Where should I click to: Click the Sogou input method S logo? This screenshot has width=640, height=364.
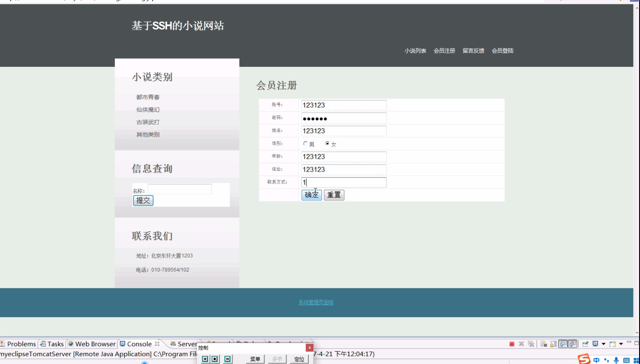pyautogui.click(x=584, y=359)
